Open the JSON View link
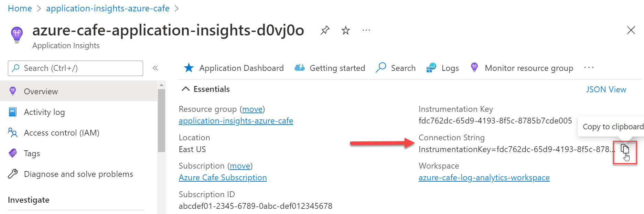 pos(606,89)
